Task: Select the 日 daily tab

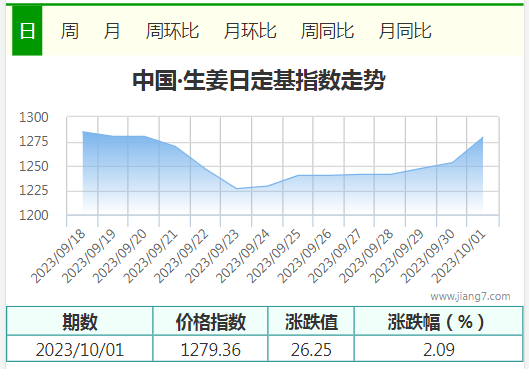Action: point(27,31)
